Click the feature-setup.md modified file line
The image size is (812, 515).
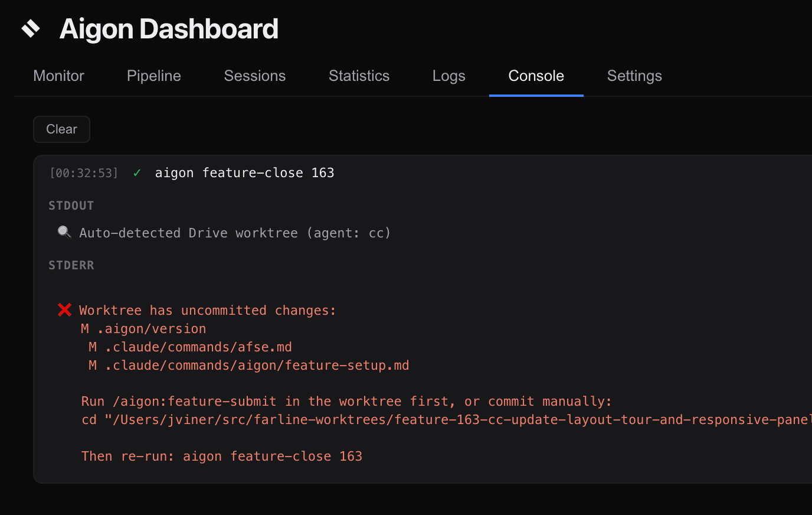pos(248,366)
